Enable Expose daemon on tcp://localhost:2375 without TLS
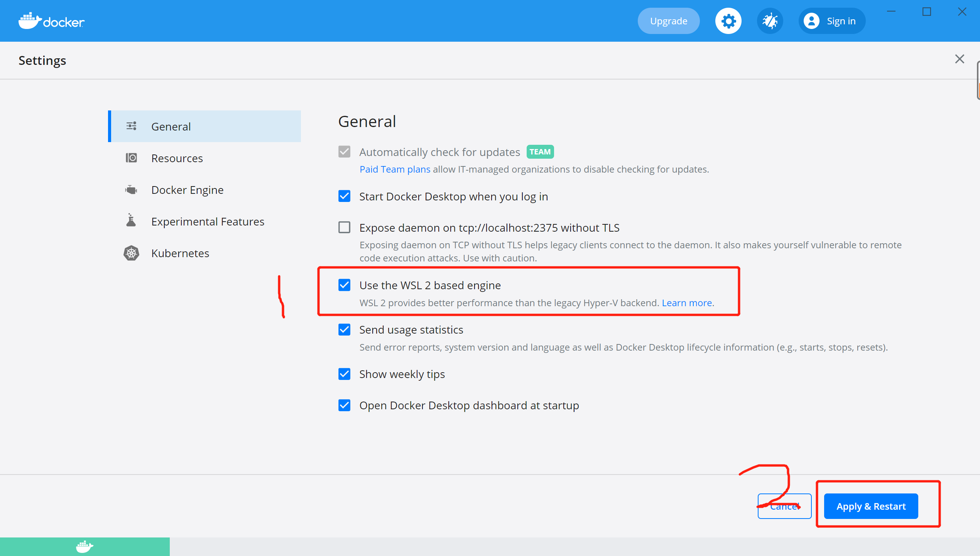The image size is (980, 556). click(344, 227)
